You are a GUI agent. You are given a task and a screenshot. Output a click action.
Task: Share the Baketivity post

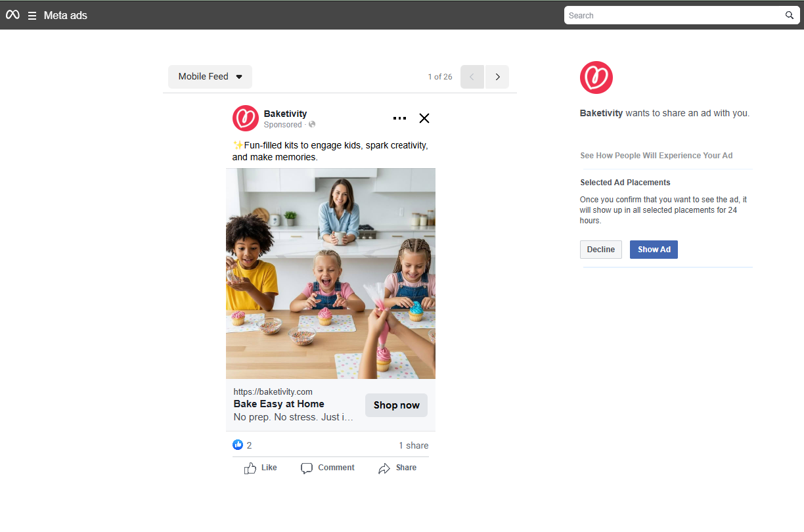click(397, 468)
